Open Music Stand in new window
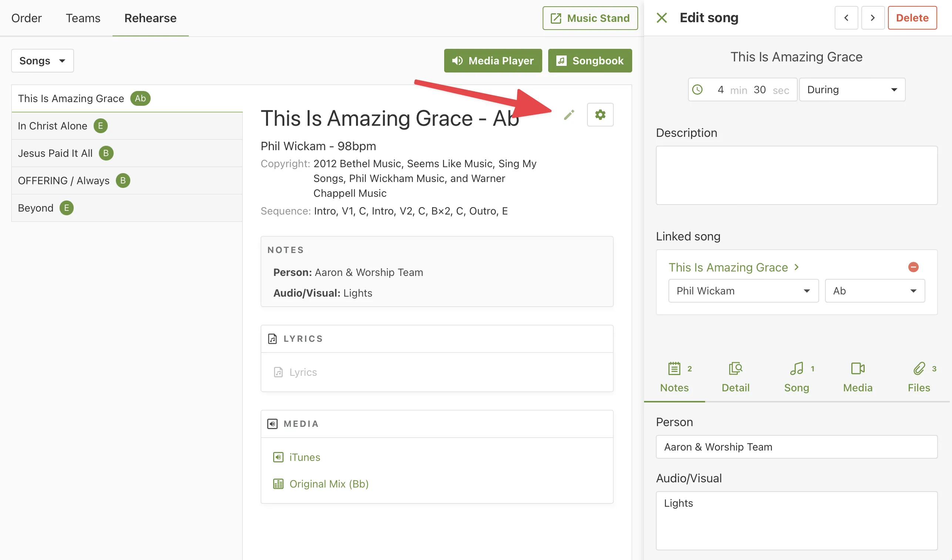952x560 pixels. coord(590,18)
